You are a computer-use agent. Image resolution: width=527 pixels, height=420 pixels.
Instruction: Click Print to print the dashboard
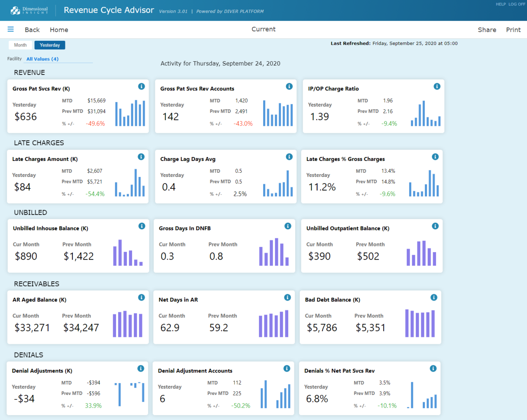coord(513,30)
